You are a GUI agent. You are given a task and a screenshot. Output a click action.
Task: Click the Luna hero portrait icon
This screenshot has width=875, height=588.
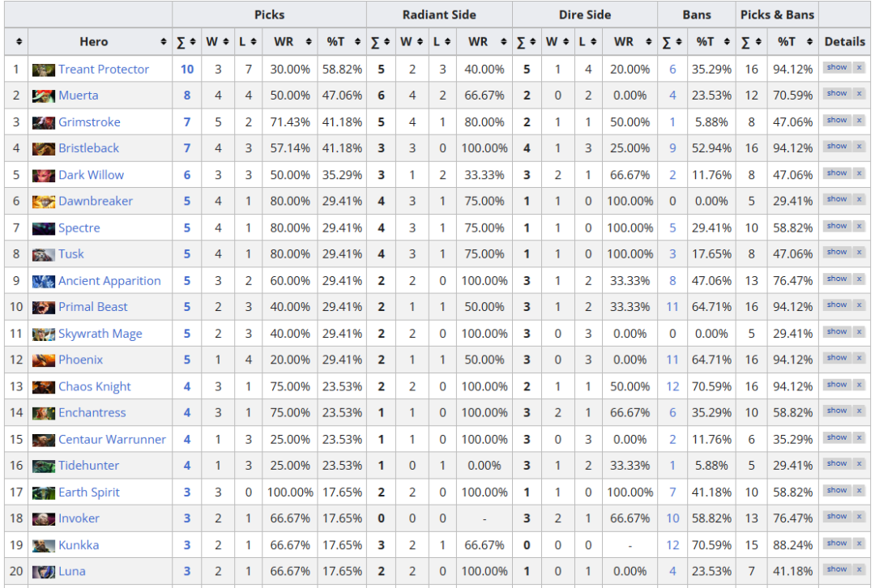(44, 572)
